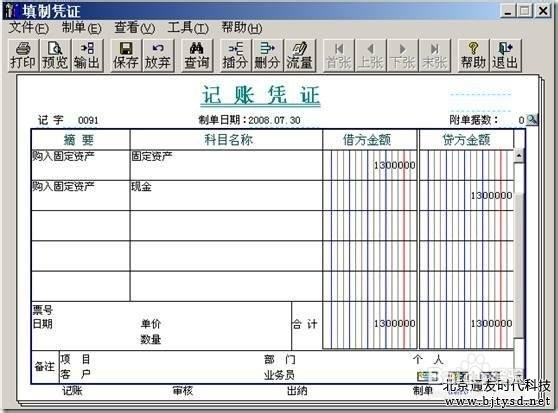This screenshot has height=413, width=558.
Task: Click the 现金 account name cell
Action: pyautogui.click(x=226, y=195)
